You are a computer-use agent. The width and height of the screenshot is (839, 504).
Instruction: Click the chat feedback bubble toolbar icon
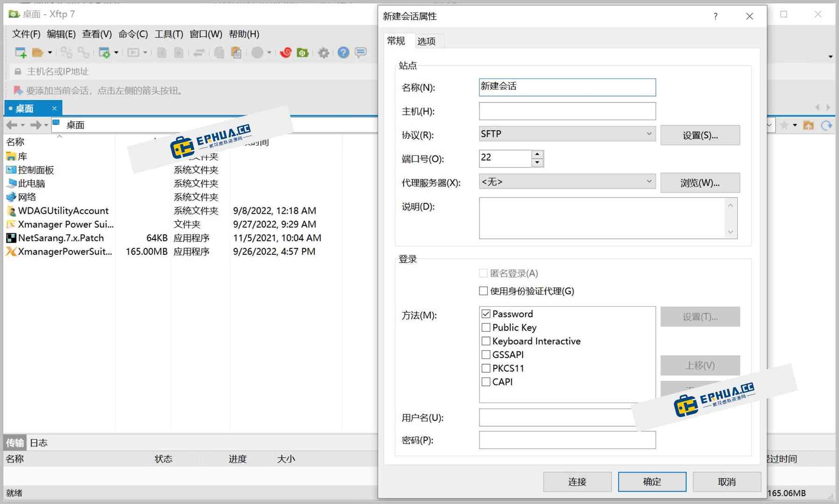click(360, 53)
